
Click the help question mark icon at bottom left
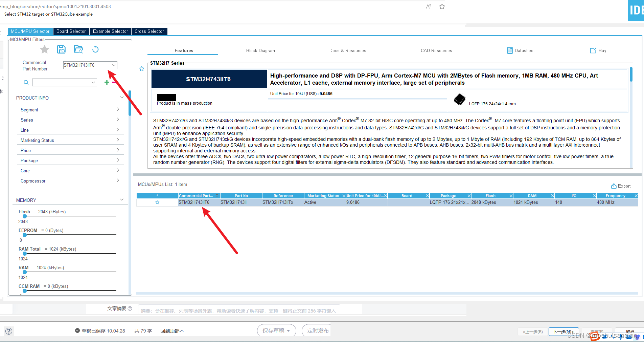(9, 331)
